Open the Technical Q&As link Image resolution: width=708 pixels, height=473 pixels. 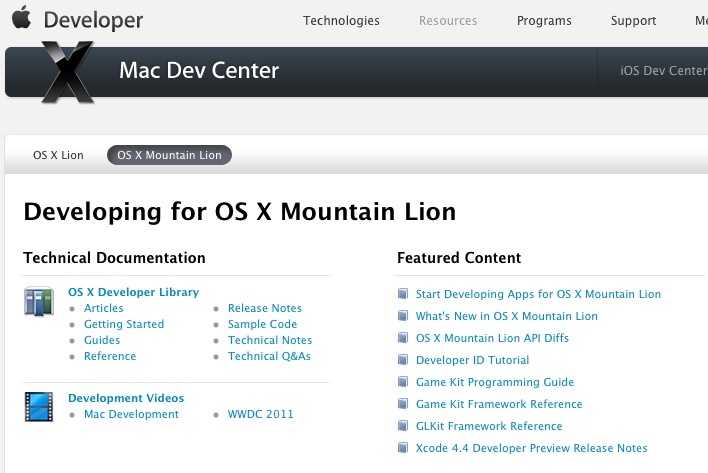269,356
